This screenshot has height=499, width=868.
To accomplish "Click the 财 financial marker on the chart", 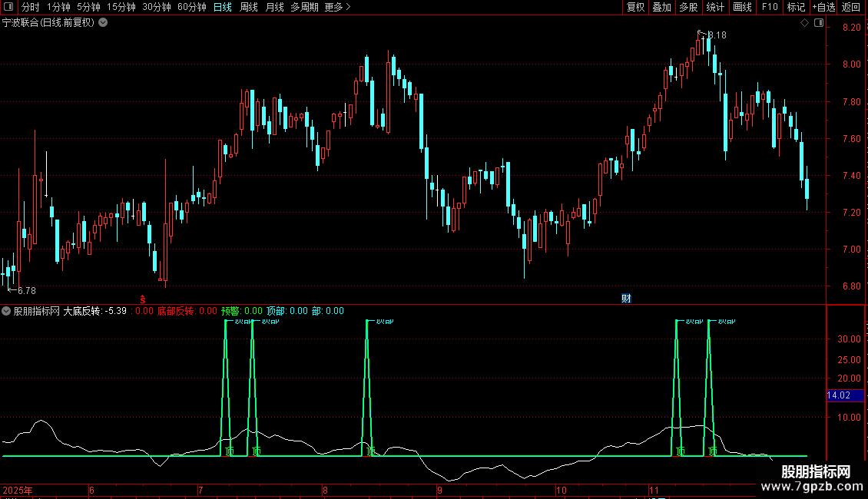I will coord(626,299).
